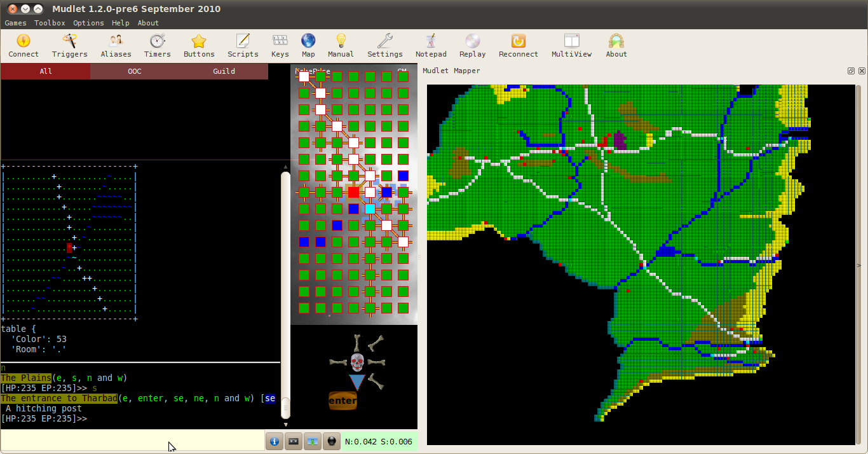Float the Mudlet Mapper panel
868x454 pixels.
(x=851, y=71)
